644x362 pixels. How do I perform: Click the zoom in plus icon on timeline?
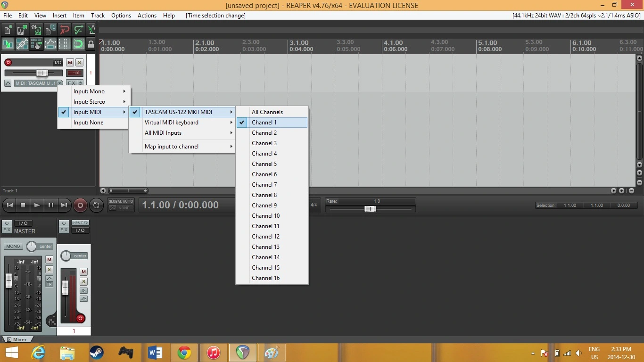point(621,190)
